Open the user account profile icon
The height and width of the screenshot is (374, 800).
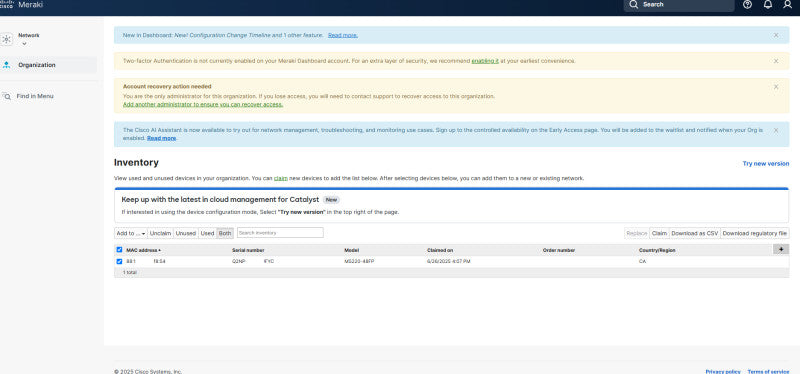point(787,5)
